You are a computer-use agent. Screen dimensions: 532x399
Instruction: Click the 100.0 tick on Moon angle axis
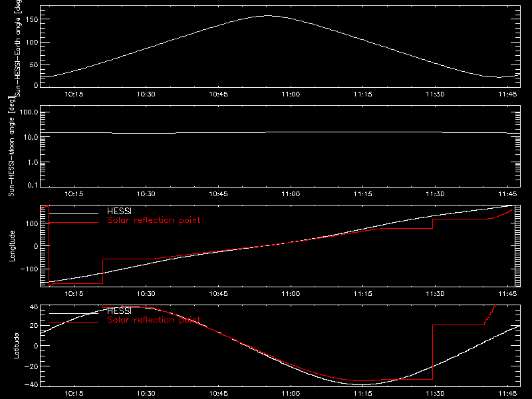click(x=29, y=112)
